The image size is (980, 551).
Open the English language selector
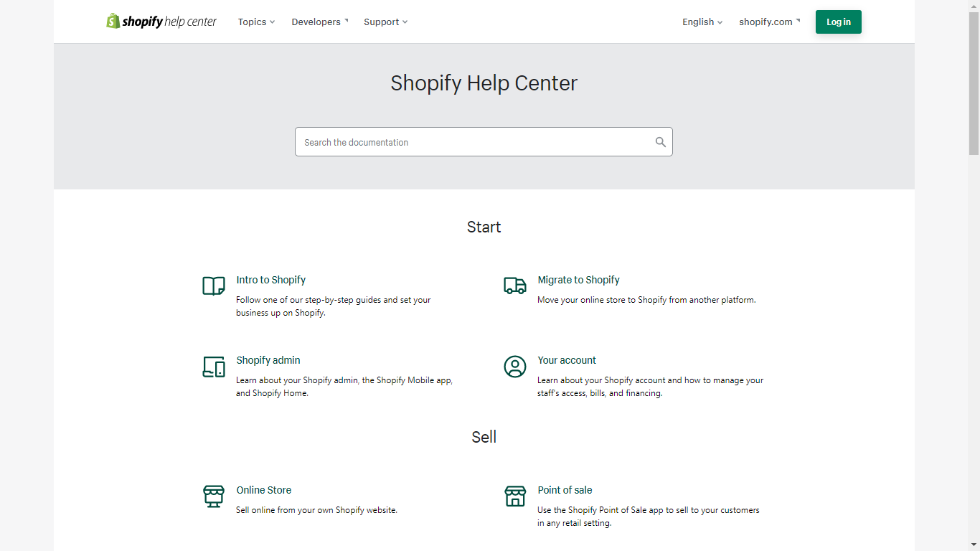tap(701, 22)
